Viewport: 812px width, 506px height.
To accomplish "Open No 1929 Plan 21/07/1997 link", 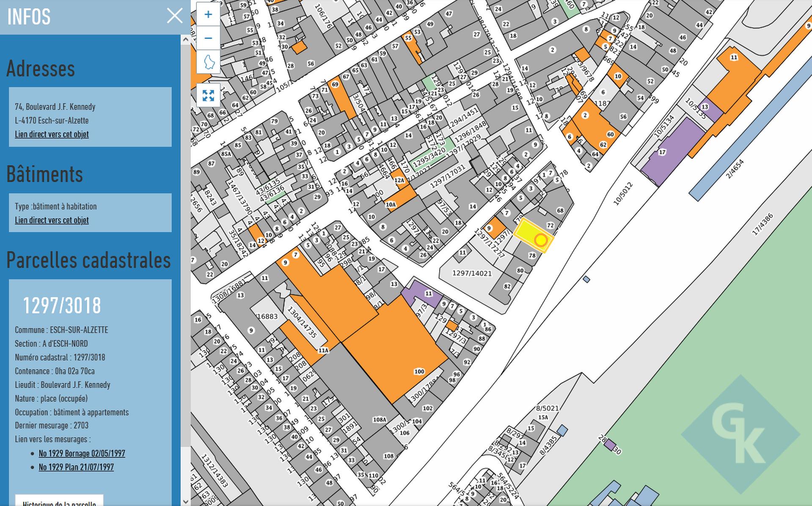I will click(x=76, y=467).
